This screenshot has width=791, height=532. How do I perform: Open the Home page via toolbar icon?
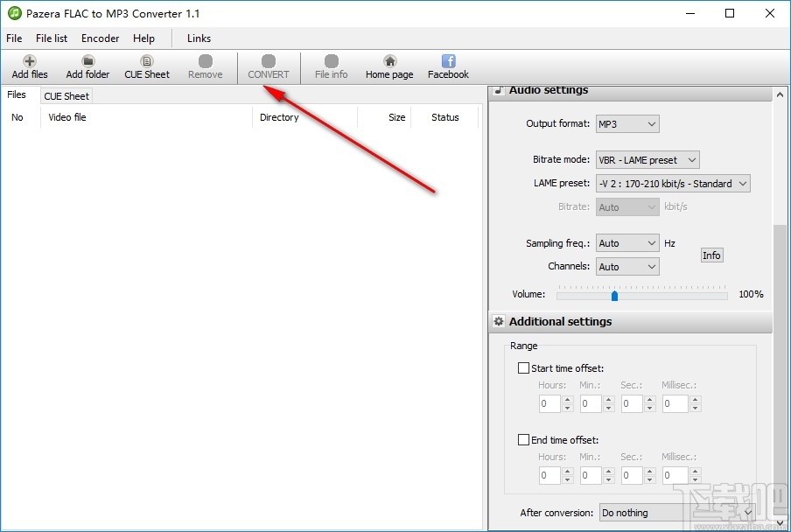[x=388, y=66]
